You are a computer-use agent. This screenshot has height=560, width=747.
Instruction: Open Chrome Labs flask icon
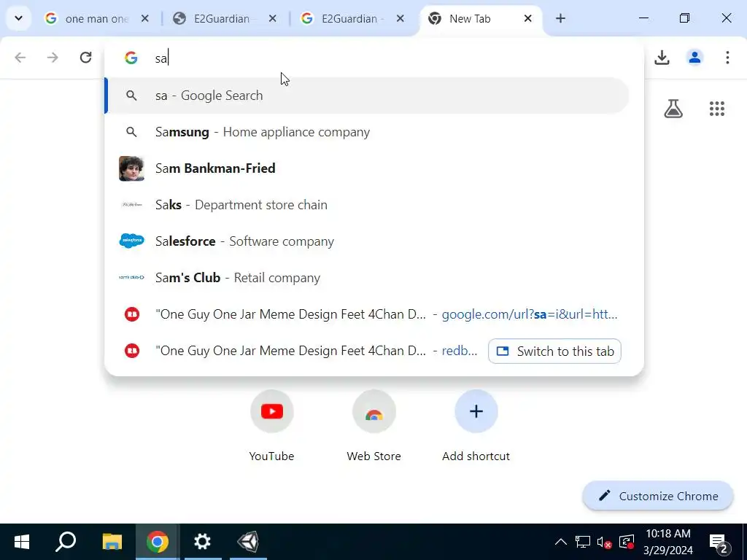pos(673,109)
